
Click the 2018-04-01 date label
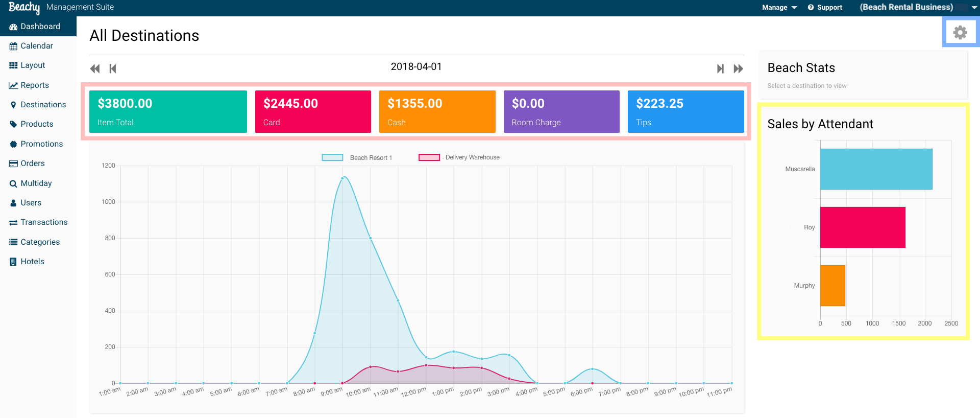coord(416,67)
